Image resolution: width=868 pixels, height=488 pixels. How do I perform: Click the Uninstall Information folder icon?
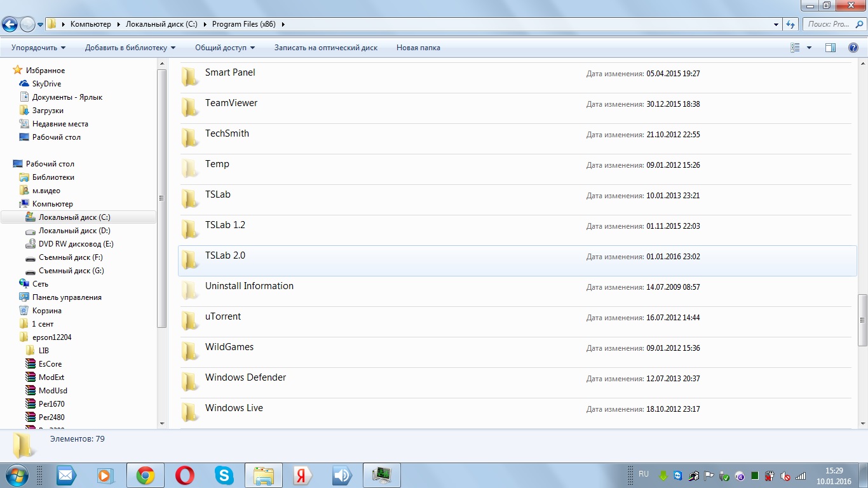point(189,290)
